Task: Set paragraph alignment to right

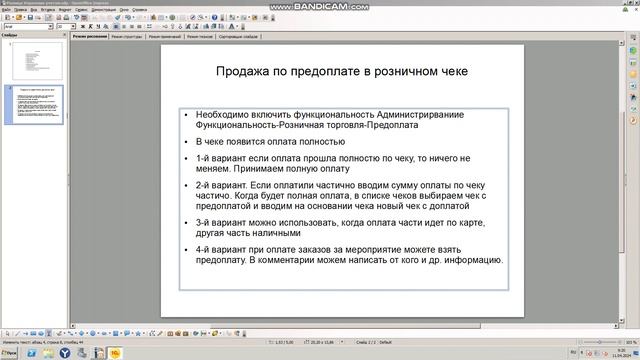Action: 132,27
